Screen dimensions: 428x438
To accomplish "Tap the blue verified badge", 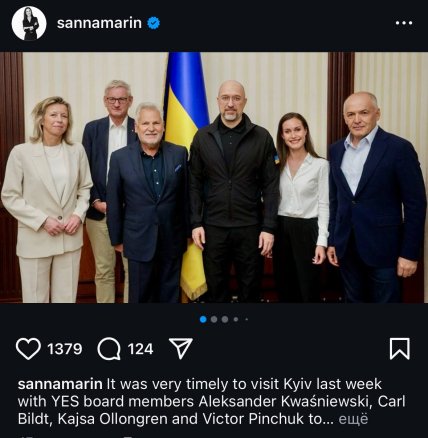I will tap(153, 23).
